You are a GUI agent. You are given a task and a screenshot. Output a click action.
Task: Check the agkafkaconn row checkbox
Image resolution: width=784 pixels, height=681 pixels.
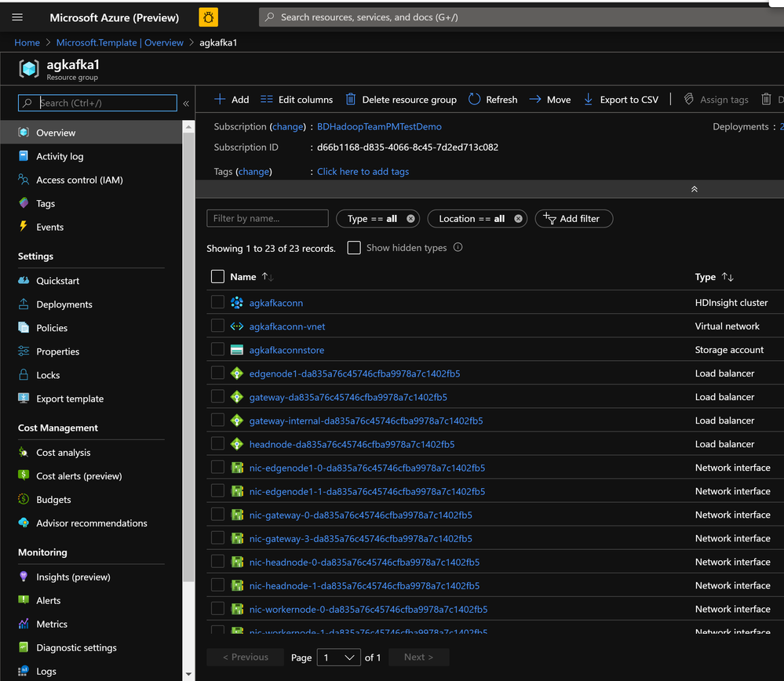tap(217, 302)
